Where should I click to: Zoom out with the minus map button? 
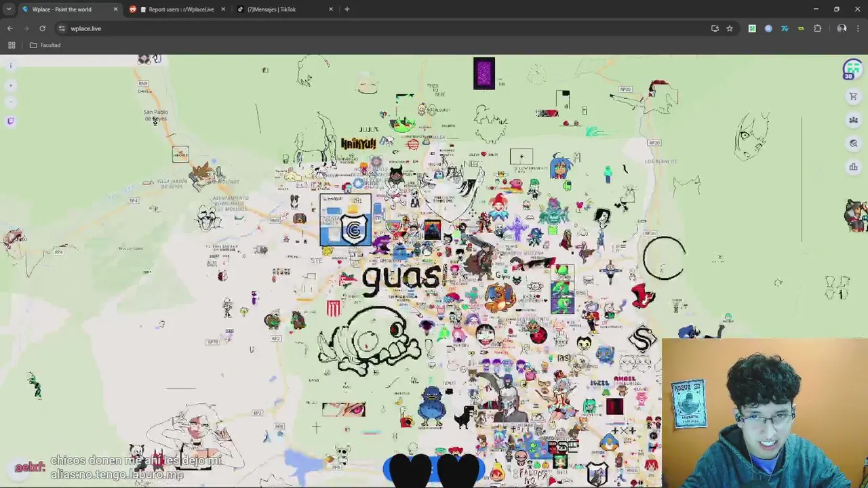coord(10,102)
